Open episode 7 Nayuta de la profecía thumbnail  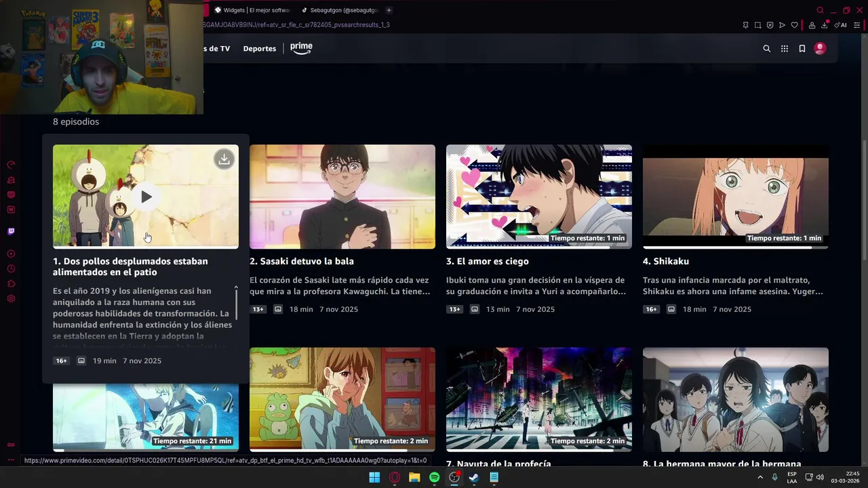(539, 400)
